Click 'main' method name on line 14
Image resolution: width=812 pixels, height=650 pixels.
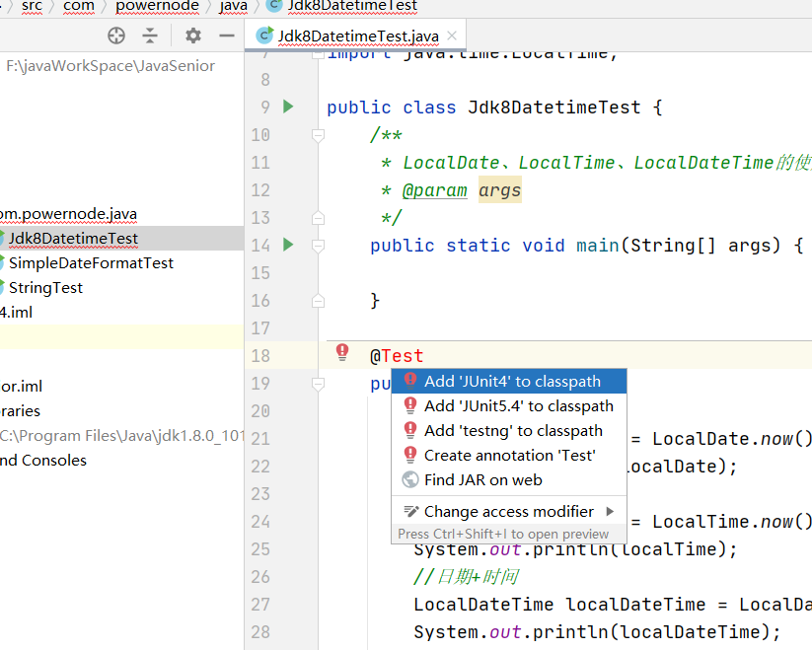click(x=598, y=246)
